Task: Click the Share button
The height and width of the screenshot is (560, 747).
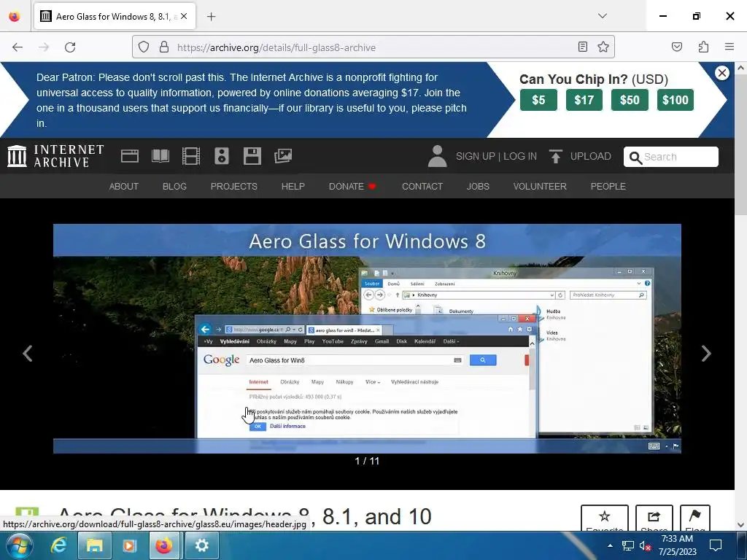Action: pos(654,518)
